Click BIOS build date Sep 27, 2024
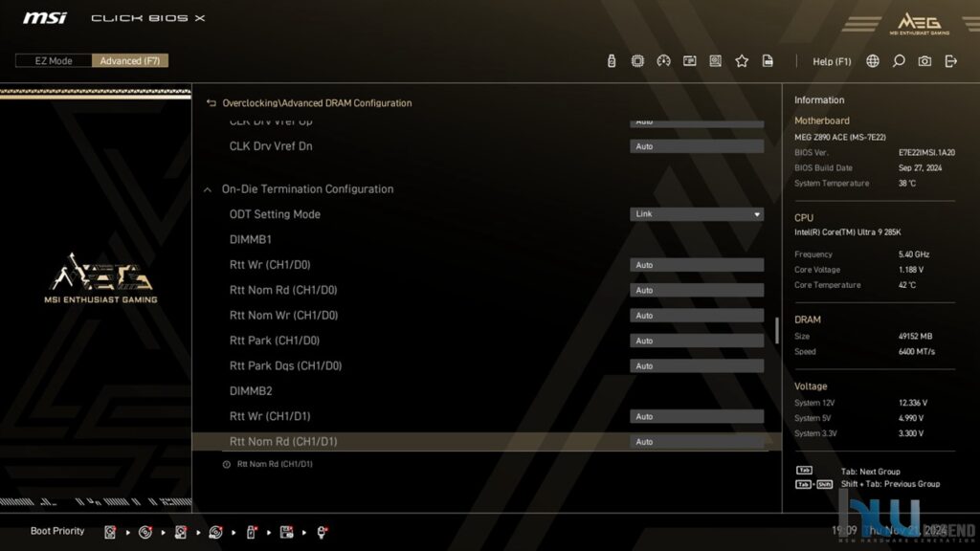 pyautogui.click(x=920, y=168)
